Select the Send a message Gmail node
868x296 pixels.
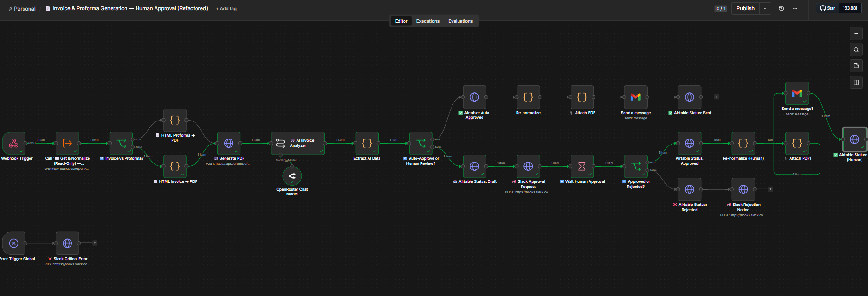click(636, 97)
